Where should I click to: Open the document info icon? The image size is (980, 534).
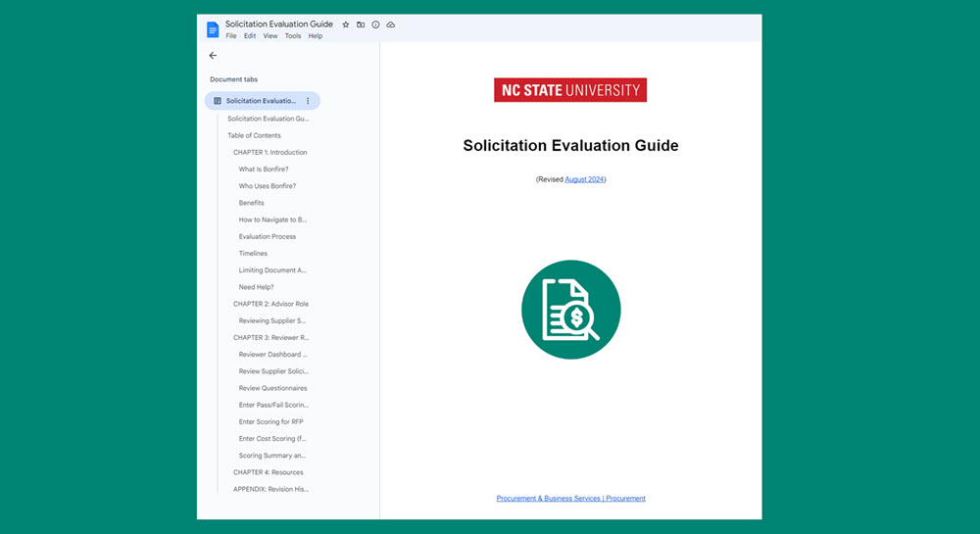[375, 24]
